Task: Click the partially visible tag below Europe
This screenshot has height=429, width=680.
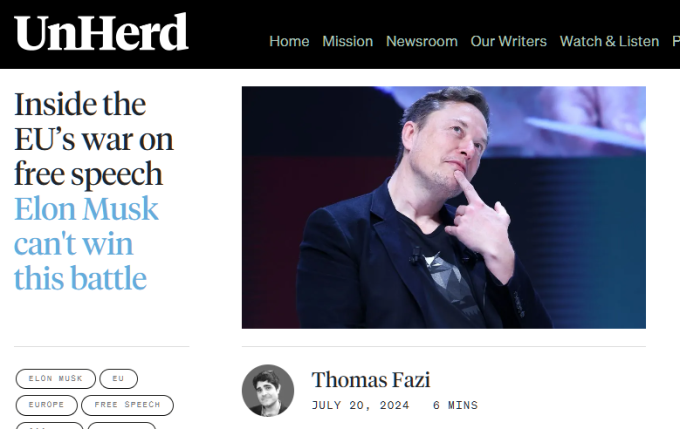Action: pyautogui.click(x=48, y=426)
